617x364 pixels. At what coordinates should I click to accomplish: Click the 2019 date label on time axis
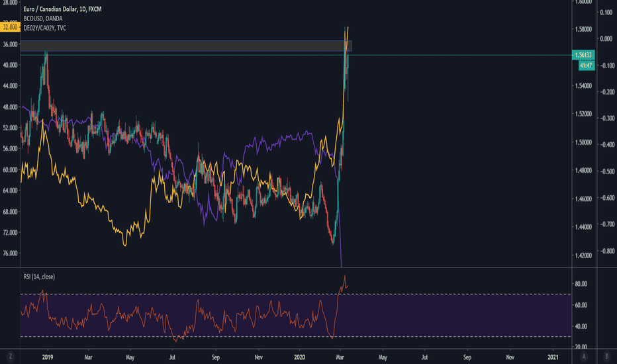pyautogui.click(x=48, y=357)
